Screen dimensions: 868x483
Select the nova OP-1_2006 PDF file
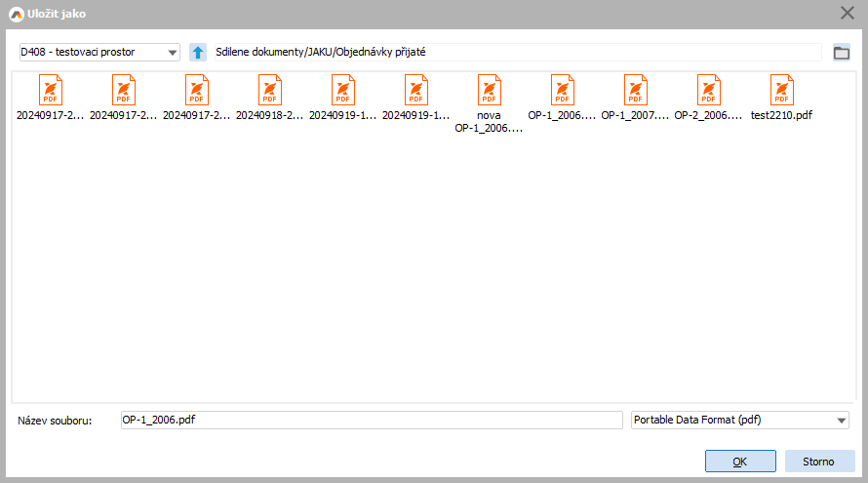click(x=489, y=91)
